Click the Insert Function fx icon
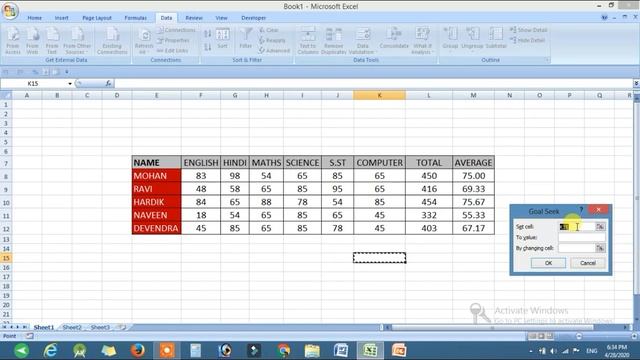This screenshot has width=640, height=360. (x=108, y=84)
